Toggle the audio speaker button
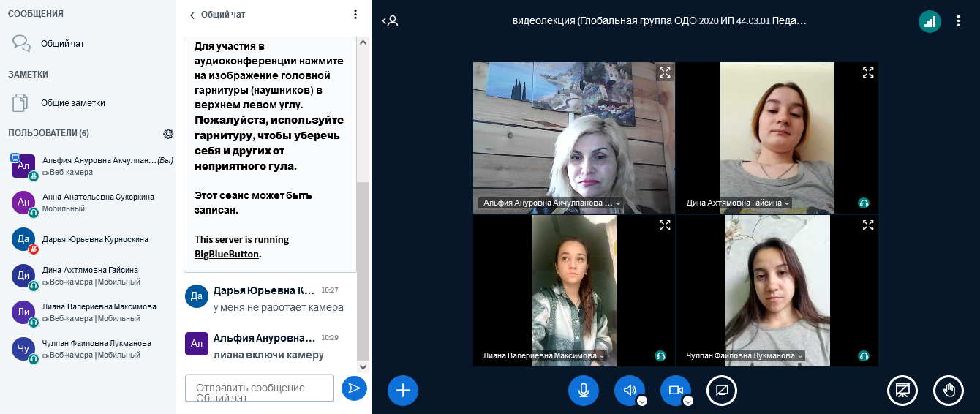980x414 pixels. coord(629,391)
